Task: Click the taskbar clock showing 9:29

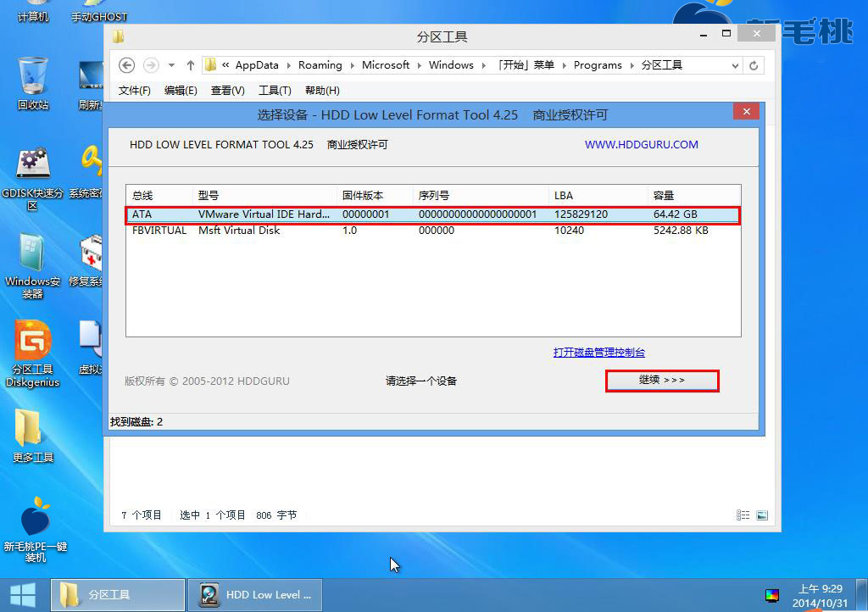Action: 820,596
